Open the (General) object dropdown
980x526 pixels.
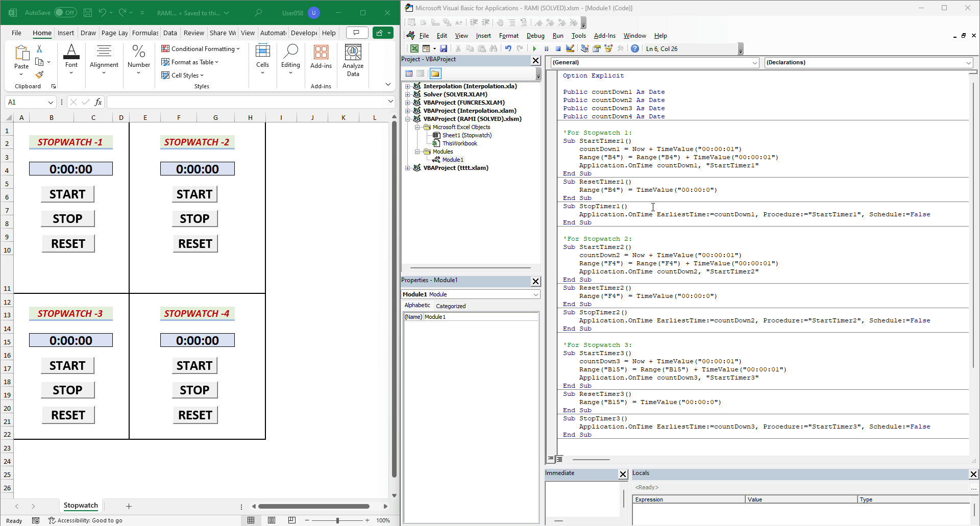[754, 63]
